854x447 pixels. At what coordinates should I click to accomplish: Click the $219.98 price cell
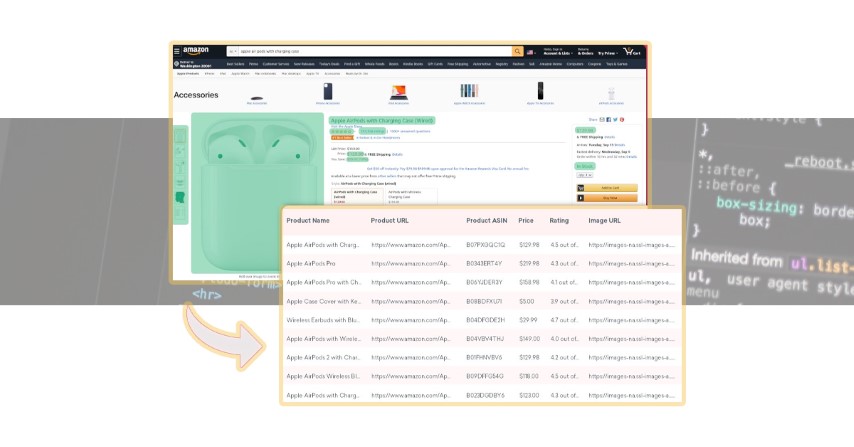point(529,264)
